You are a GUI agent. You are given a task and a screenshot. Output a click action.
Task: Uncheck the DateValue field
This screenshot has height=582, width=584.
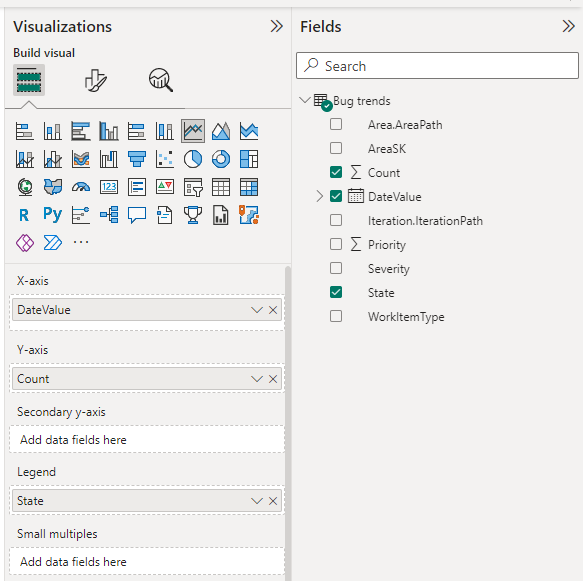click(336, 196)
